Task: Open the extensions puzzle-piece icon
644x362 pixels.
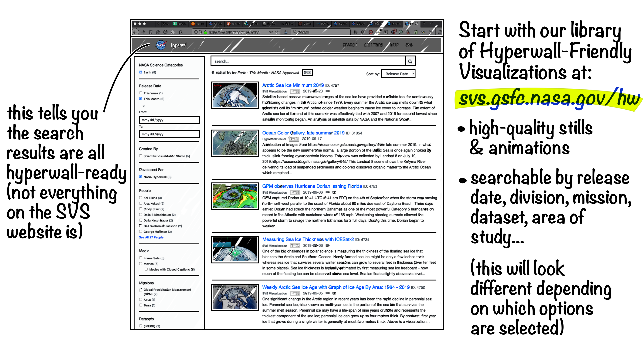Action: [173, 32]
